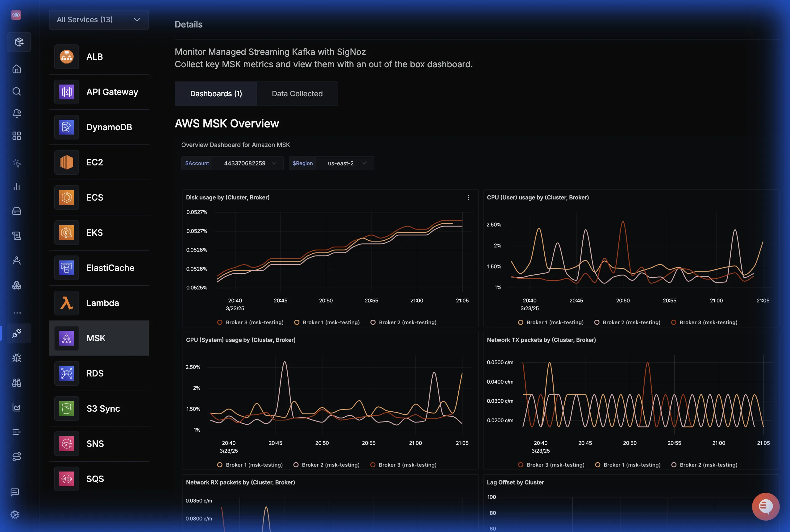
Task: Open the AWS MSK Overview dashboard title
Action: click(x=227, y=123)
